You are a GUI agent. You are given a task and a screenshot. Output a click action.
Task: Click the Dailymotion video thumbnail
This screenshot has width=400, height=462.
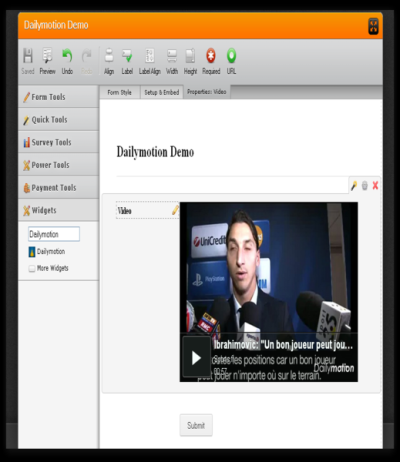point(269,292)
